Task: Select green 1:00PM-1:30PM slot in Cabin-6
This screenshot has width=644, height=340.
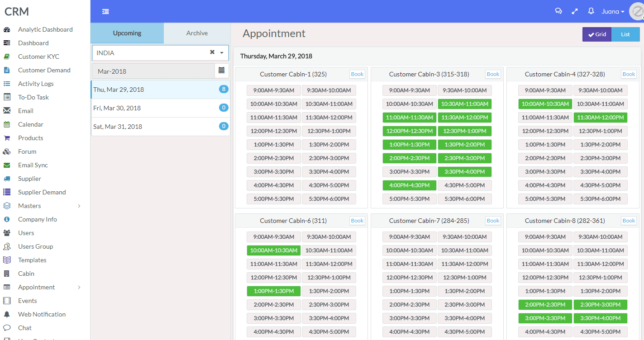Action: (274, 291)
